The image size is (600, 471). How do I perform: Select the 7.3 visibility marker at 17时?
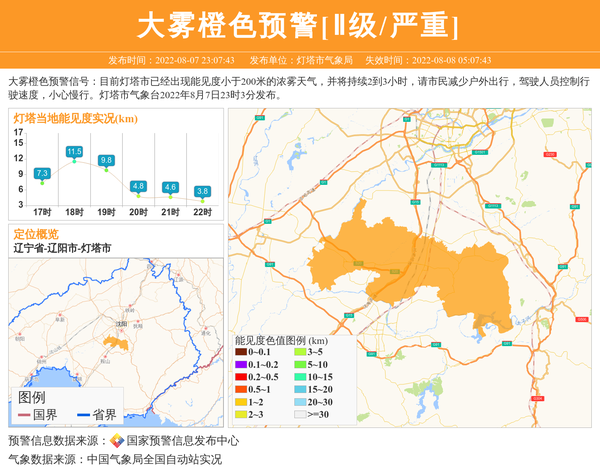tap(42, 174)
